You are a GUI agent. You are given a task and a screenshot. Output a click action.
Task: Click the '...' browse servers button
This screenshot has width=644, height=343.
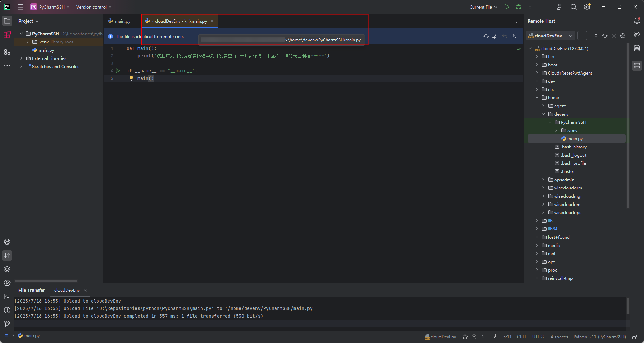(x=582, y=36)
